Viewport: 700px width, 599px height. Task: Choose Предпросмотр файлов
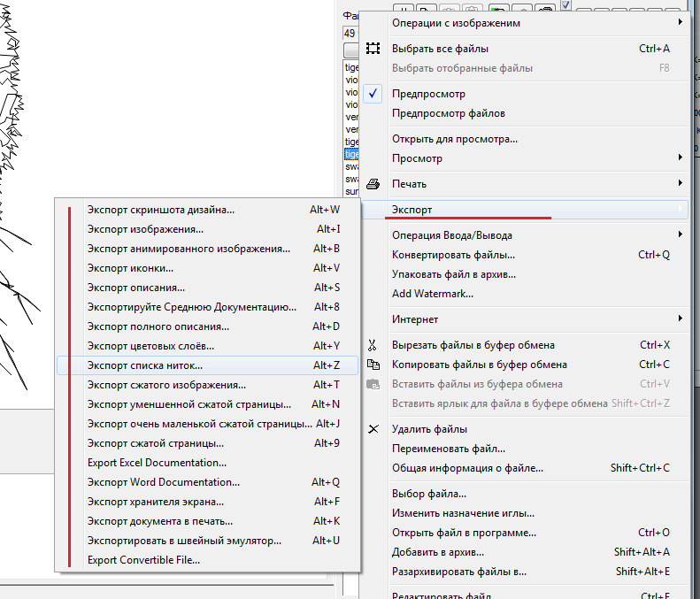coord(525,113)
